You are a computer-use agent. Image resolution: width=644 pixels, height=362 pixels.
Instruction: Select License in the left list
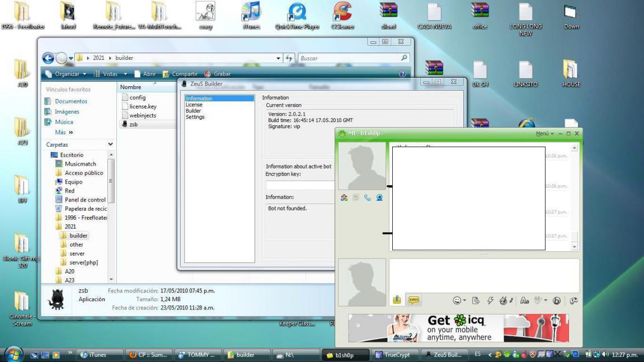coord(194,105)
